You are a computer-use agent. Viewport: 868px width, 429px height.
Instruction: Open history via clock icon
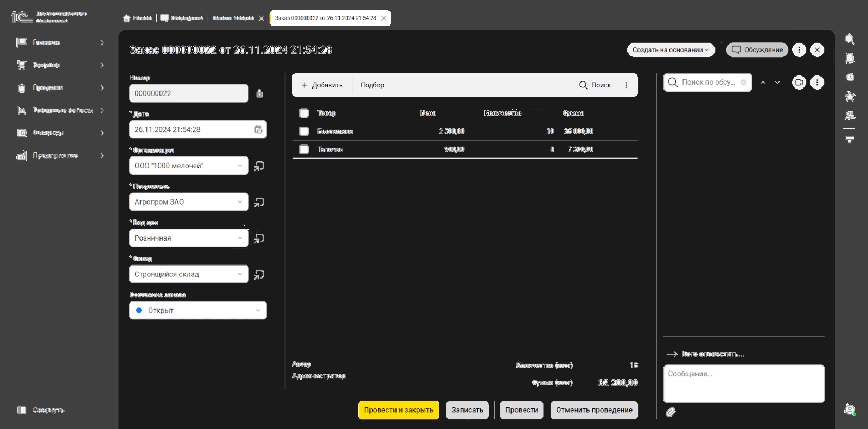(x=850, y=77)
